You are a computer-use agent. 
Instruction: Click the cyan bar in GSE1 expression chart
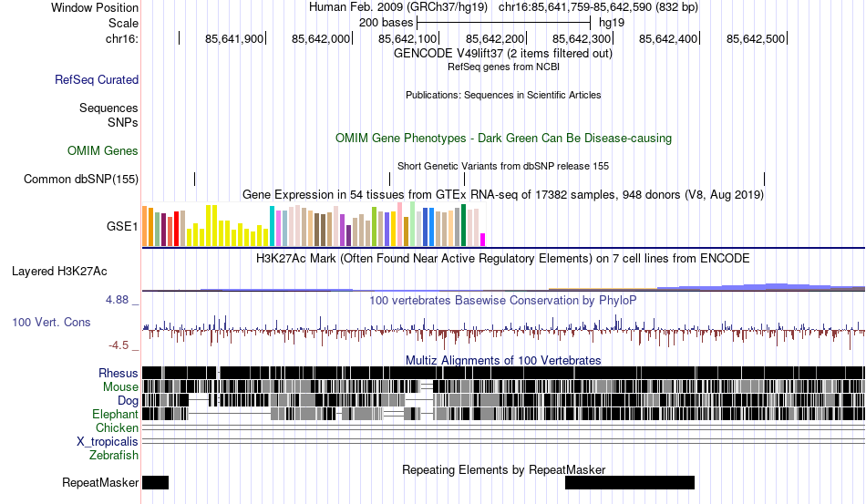pos(272,226)
